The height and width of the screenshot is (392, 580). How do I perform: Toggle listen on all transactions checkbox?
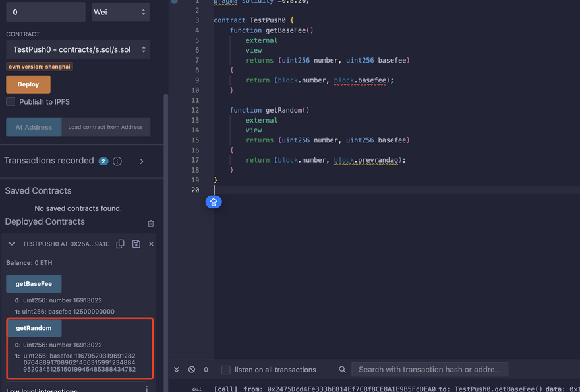click(x=226, y=370)
